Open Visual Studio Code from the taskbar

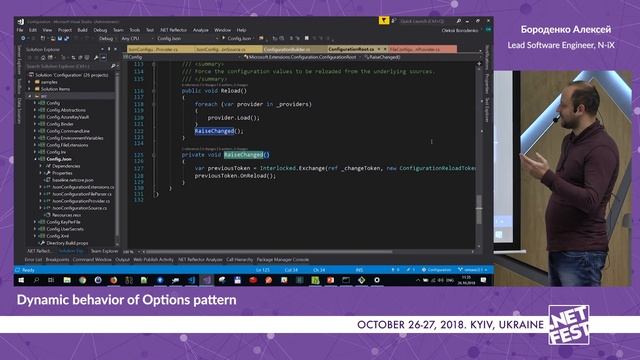click(191, 280)
